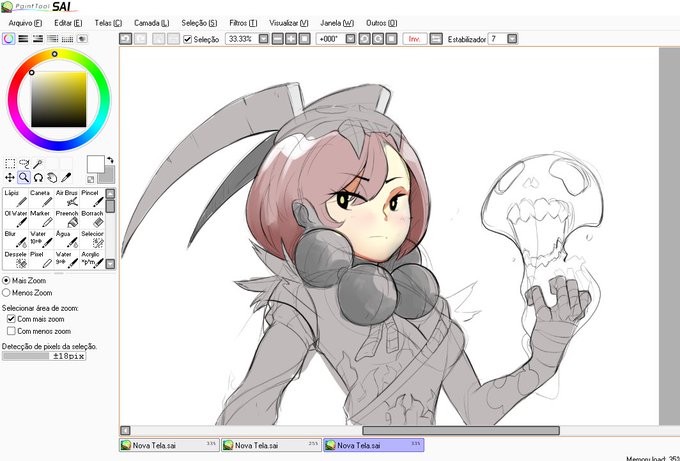680x461 pixels.
Task: Choose the Caneta brush
Action: click(41, 198)
